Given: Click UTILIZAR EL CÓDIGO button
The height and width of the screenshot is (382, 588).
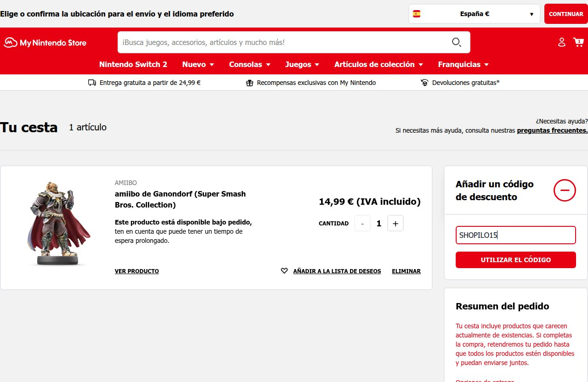Looking at the screenshot, I should [x=516, y=260].
